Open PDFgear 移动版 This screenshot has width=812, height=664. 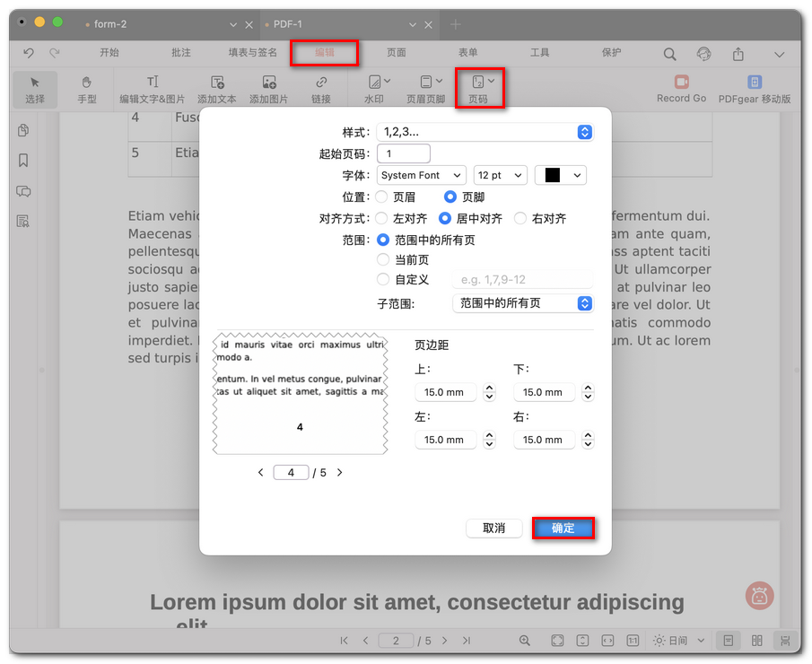click(755, 89)
